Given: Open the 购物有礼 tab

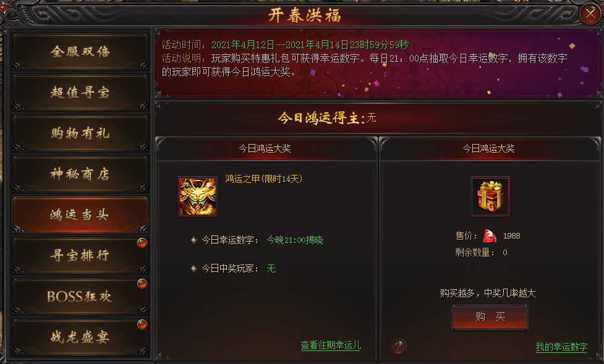Looking at the screenshot, I should (80, 133).
